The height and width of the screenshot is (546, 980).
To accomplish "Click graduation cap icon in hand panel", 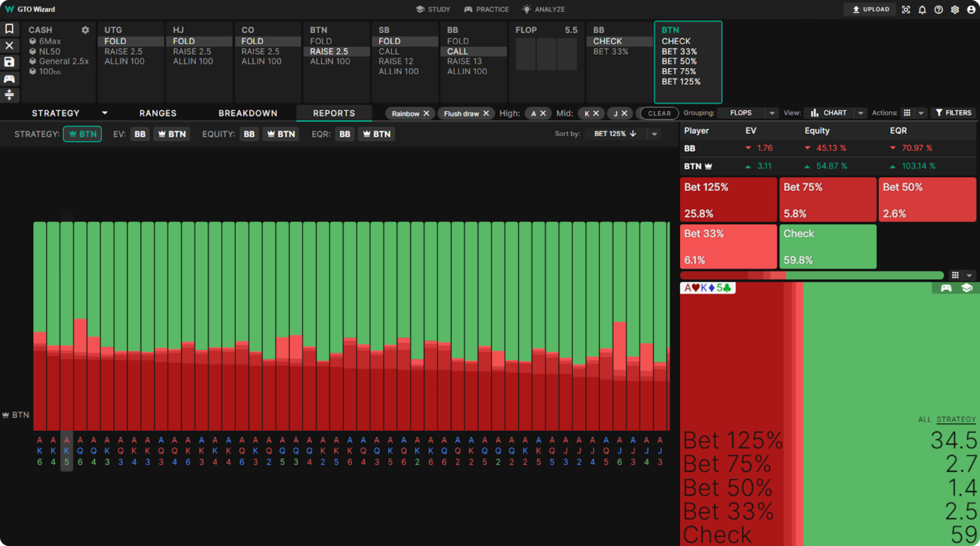I will (967, 288).
